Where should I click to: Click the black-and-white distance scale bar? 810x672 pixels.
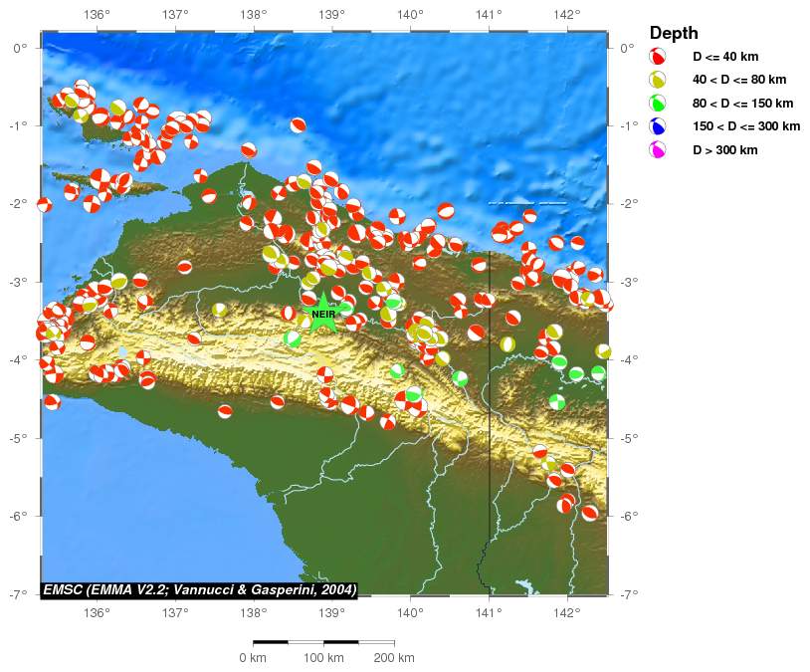coord(323,642)
